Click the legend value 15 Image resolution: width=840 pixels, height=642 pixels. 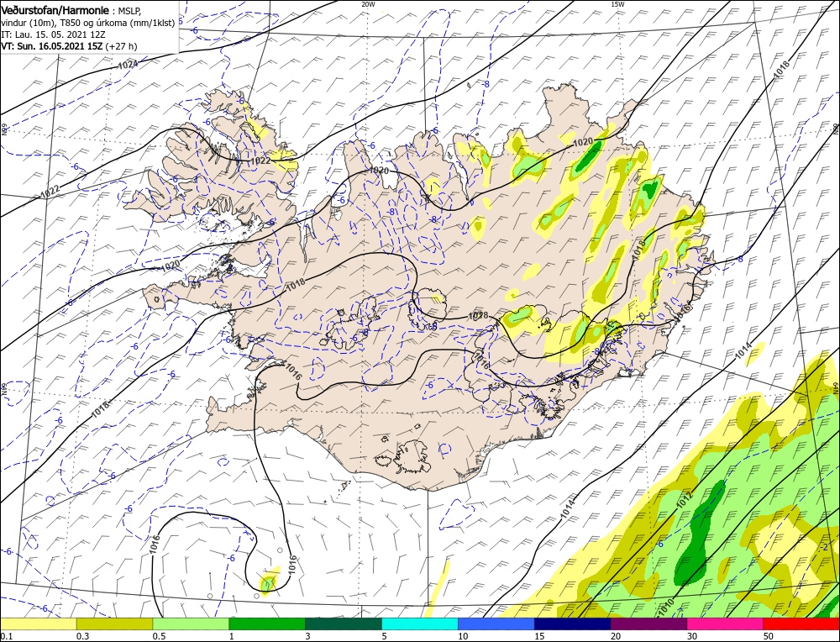tap(539, 636)
